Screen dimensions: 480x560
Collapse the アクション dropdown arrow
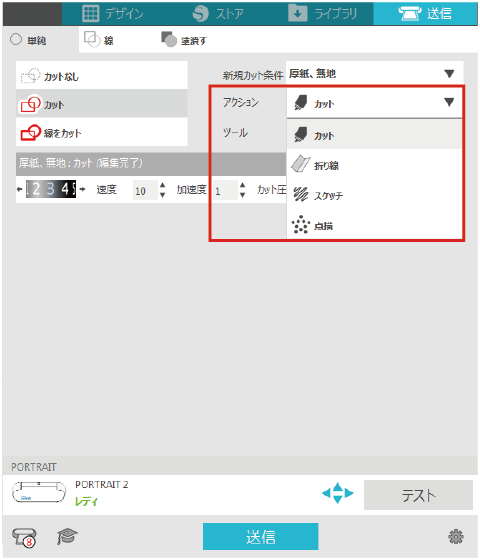(x=449, y=102)
